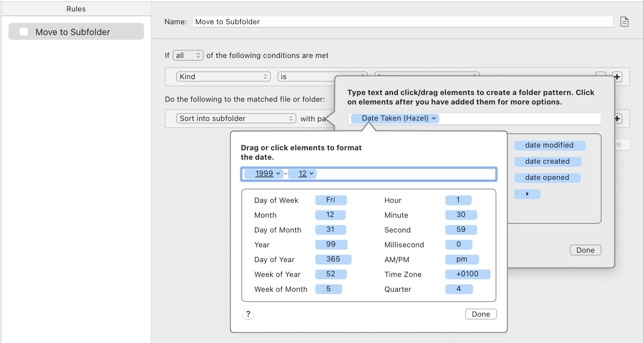Add another action with the plus button
This screenshot has width=644, height=343.
tap(618, 118)
